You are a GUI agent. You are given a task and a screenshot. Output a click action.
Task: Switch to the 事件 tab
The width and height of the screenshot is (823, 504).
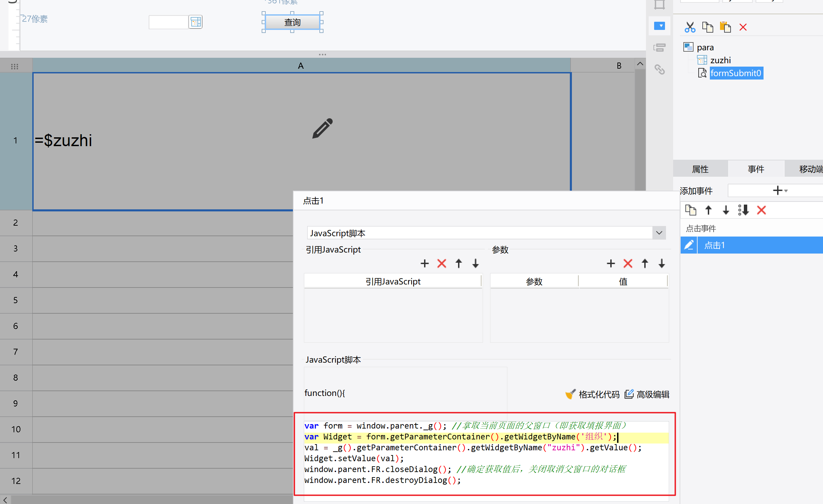pyautogui.click(x=756, y=169)
